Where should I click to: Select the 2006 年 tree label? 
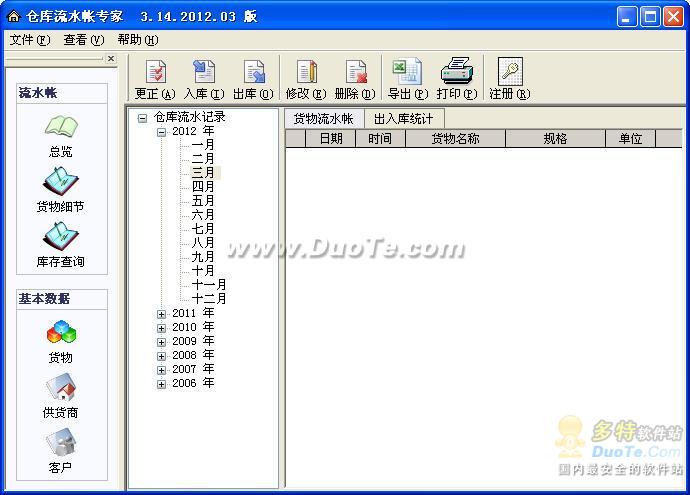(193, 383)
